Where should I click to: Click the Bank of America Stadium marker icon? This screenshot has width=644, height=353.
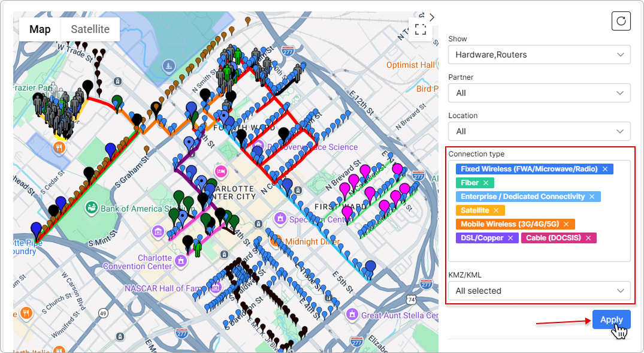coord(91,209)
